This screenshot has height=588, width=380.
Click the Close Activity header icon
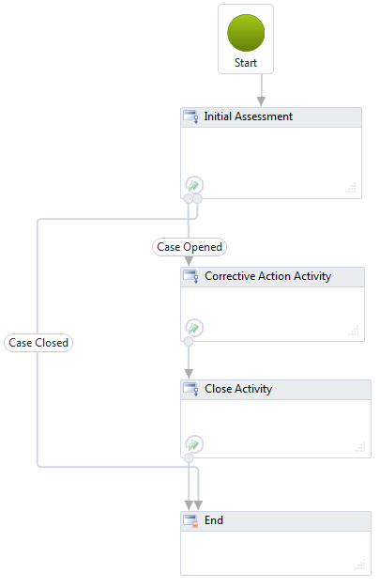click(190, 389)
